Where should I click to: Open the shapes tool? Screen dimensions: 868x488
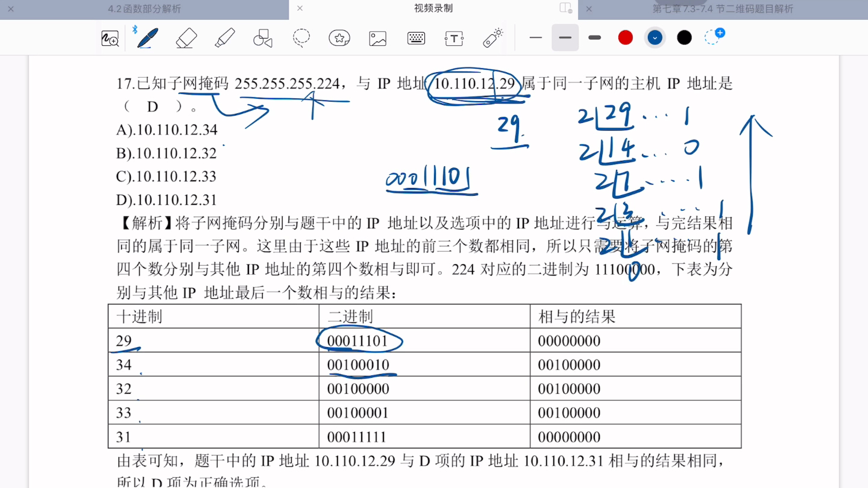[x=263, y=38]
